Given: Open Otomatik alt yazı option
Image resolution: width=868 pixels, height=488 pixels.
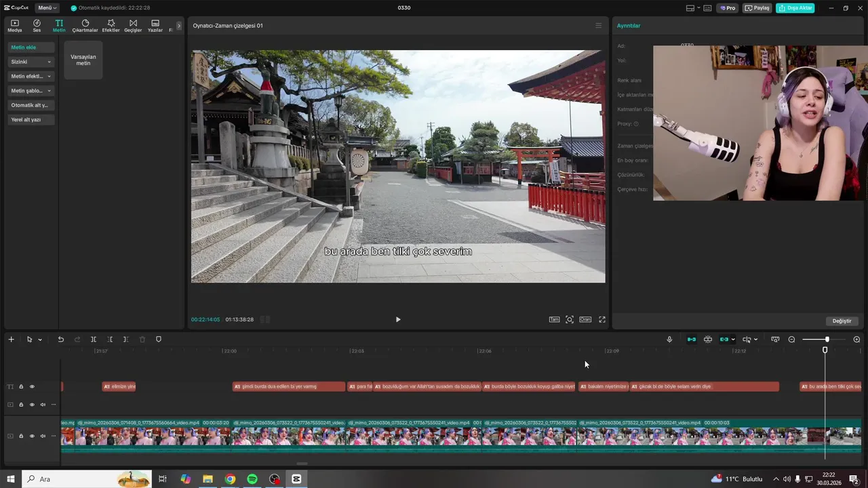Looking at the screenshot, I should (31, 105).
